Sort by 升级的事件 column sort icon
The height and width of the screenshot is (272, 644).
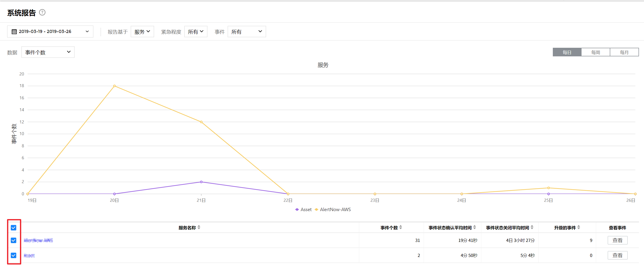[578, 227]
